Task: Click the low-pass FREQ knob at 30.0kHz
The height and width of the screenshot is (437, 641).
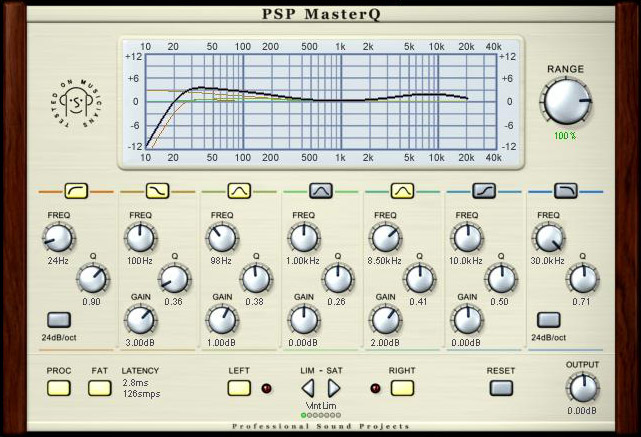Action: 549,238
